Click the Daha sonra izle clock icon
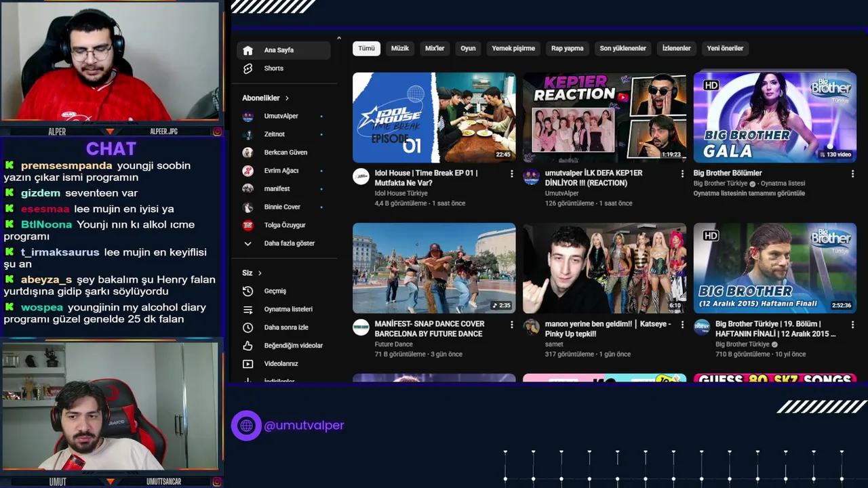The width and height of the screenshot is (868, 488). pos(248,327)
